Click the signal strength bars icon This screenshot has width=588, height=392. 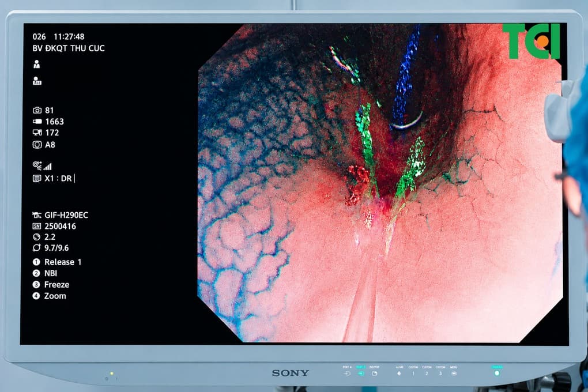[48, 167]
